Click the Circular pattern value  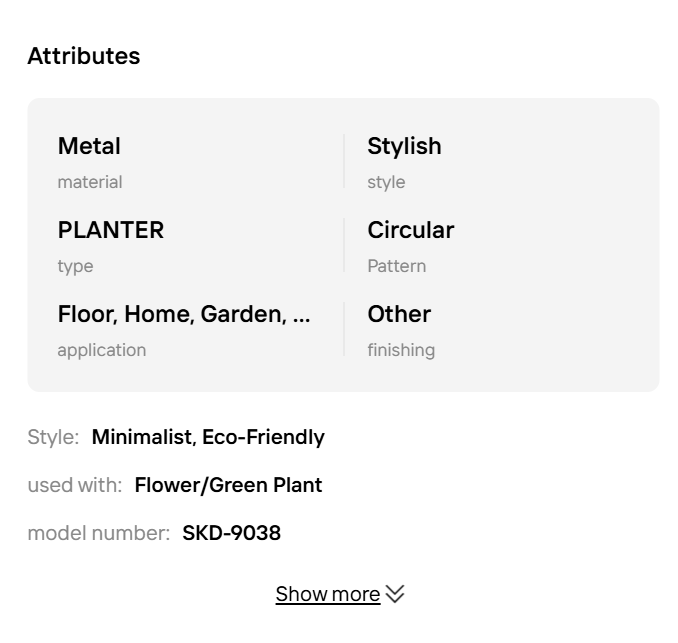coord(410,230)
